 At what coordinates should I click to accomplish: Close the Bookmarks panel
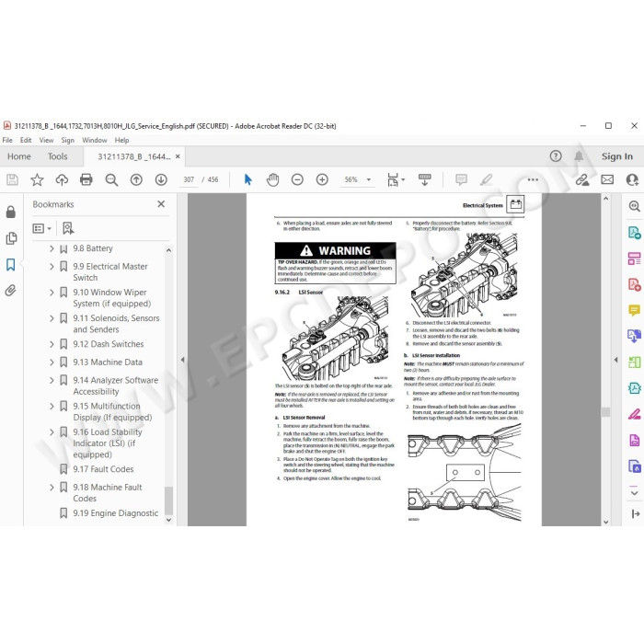pyautogui.click(x=161, y=204)
